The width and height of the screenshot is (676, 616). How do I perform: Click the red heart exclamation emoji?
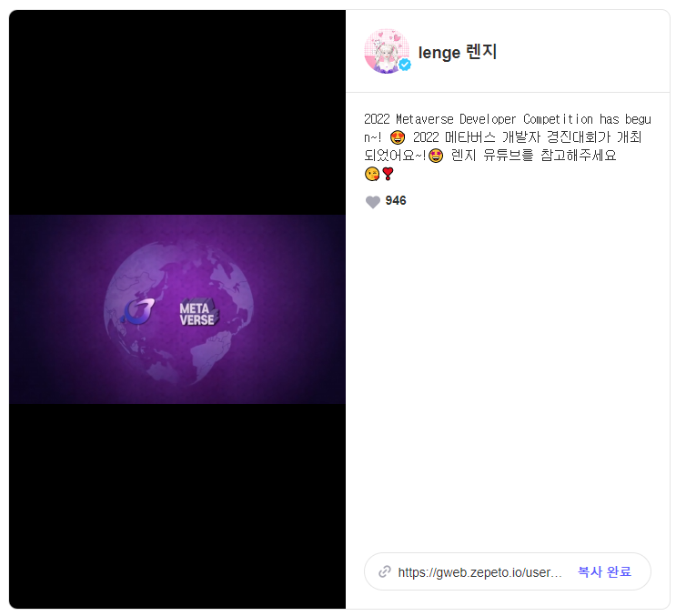(x=388, y=173)
